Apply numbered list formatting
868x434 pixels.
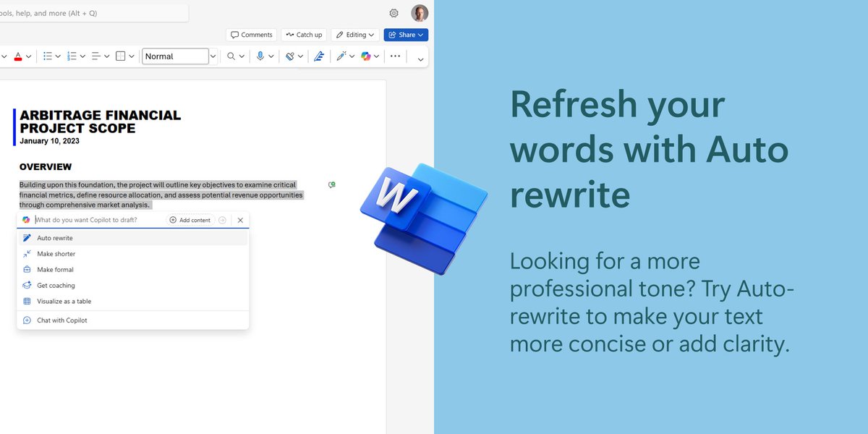click(72, 56)
